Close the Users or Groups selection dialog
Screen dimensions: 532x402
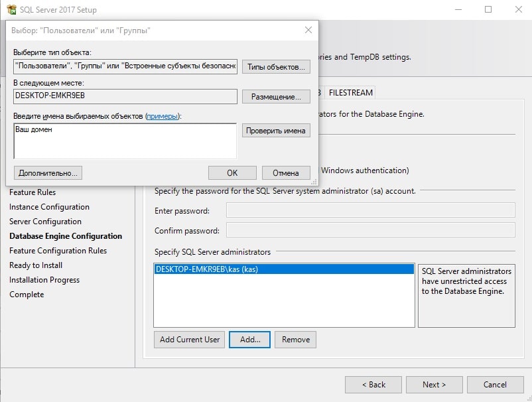pyautogui.click(x=308, y=31)
